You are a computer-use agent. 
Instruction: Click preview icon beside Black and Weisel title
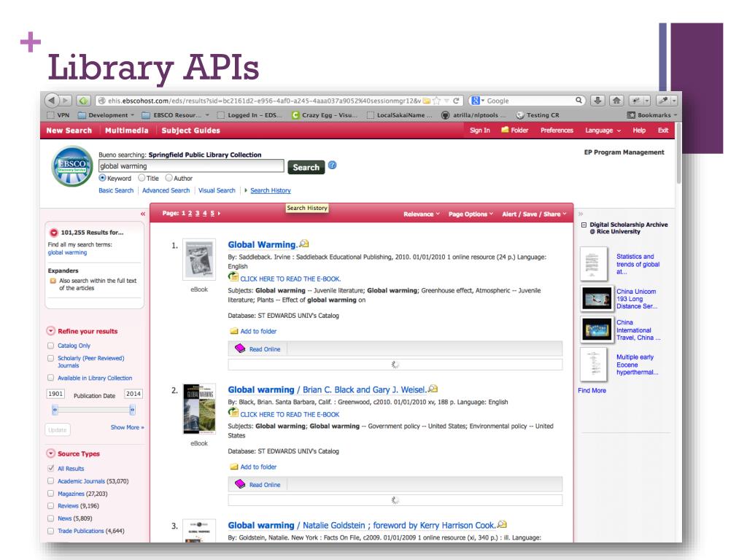pyautogui.click(x=433, y=389)
